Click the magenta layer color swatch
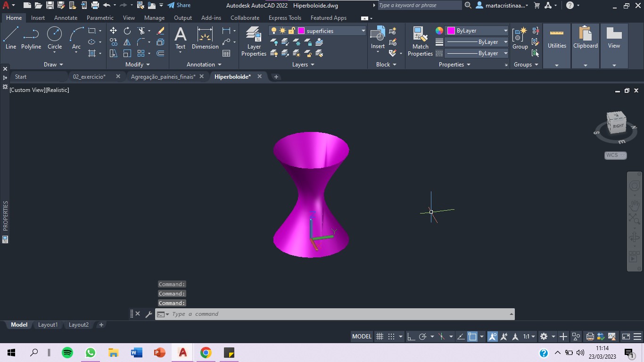 pyautogui.click(x=301, y=31)
